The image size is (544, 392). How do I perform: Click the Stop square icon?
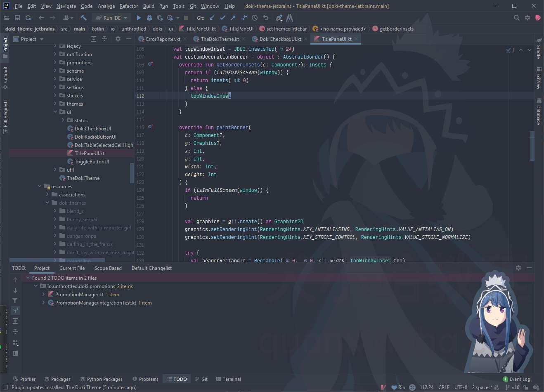coord(186,18)
